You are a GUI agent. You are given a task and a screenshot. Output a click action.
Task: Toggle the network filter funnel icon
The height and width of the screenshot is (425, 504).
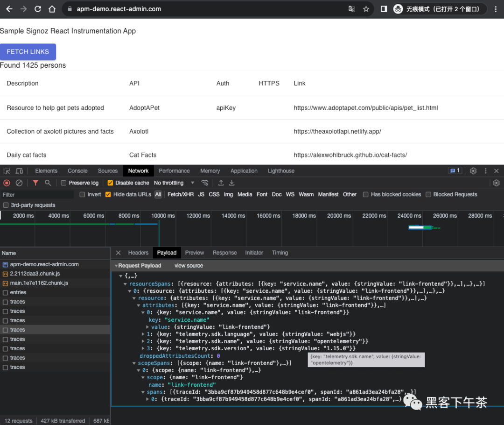35,183
